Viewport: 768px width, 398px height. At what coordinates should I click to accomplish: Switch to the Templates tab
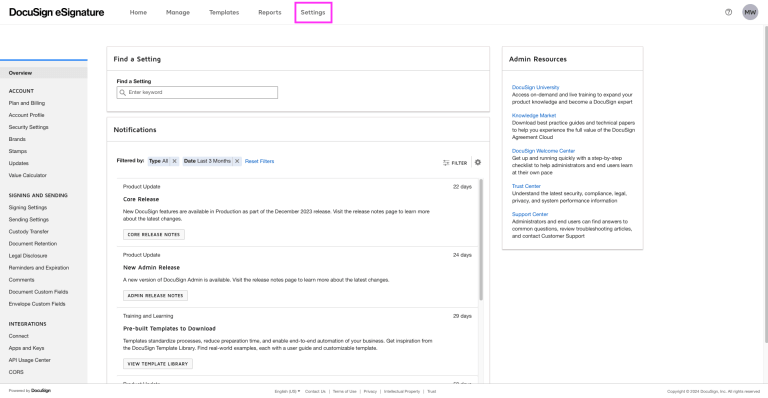click(x=224, y=12)
